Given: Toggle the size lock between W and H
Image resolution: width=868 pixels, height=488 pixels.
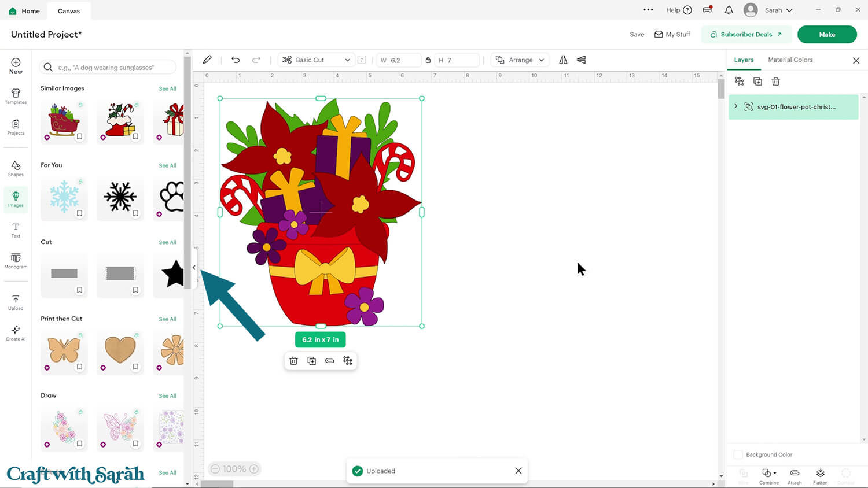Looking at the screenshot, I should (x=428, y=60).
